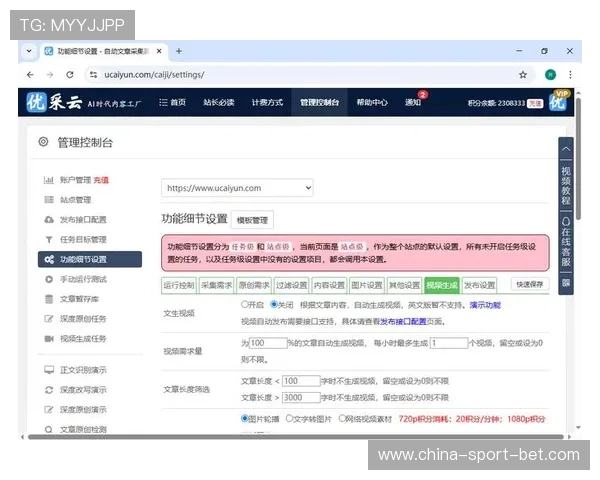
Task: Click the 充值 badge beside points balance
Action: pos(535,103)
